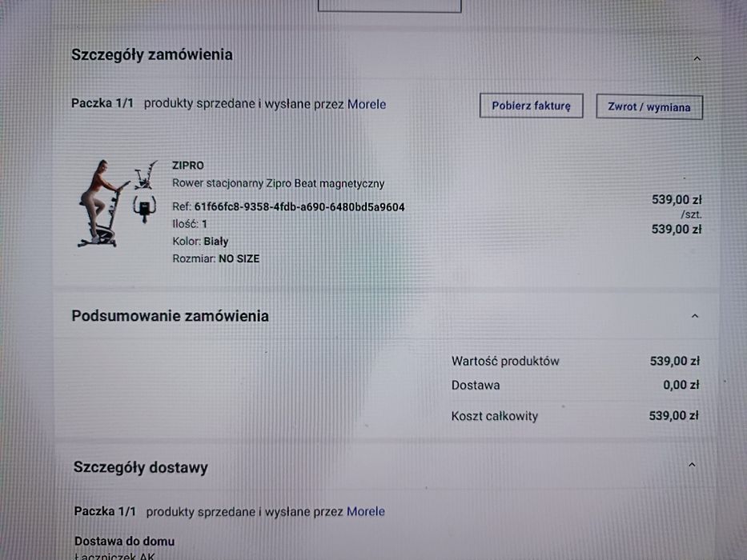Click the Pobierz fakturę button
The width and height of the screenshot is (747, 560).
[531, 106]
